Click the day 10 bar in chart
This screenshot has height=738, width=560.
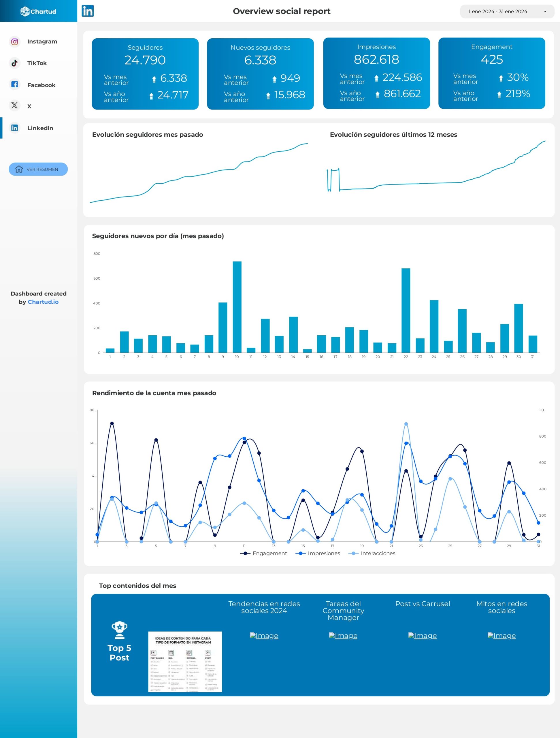(237, 307)
